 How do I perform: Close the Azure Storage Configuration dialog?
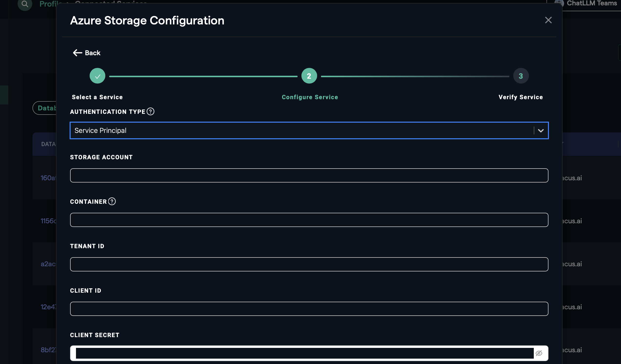(x=548, y=20)
